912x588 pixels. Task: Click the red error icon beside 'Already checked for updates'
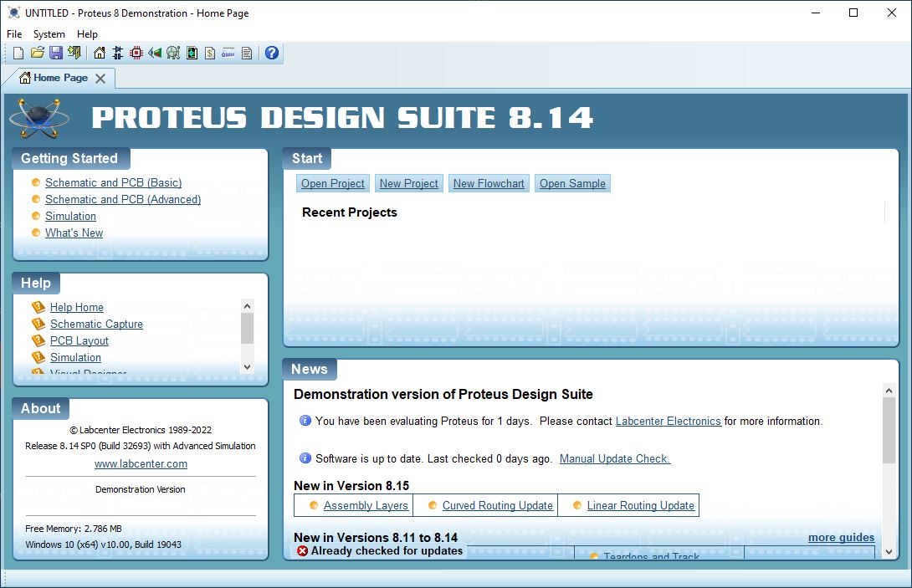[x=302, y=550]
